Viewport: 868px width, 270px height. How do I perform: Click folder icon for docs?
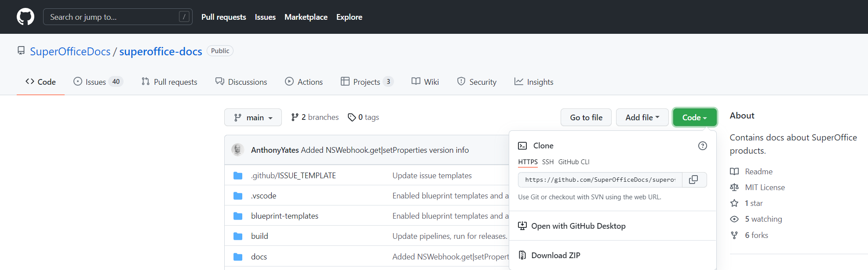click(238, 257)
